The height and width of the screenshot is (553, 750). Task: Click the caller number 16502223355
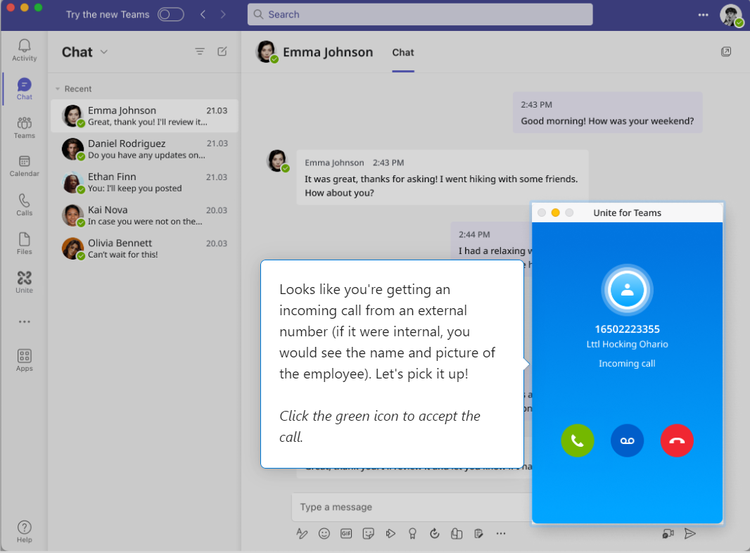(627, 329)
